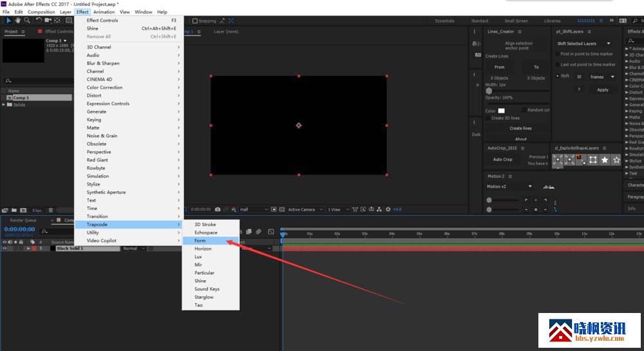Open the 1 View layout dropdown

[338, 209]
